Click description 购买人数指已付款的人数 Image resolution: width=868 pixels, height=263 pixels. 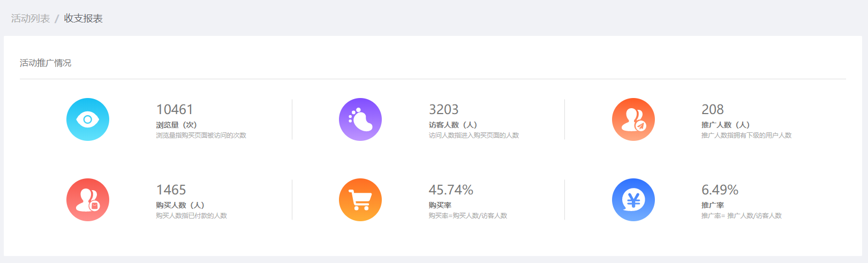[192, 216]
